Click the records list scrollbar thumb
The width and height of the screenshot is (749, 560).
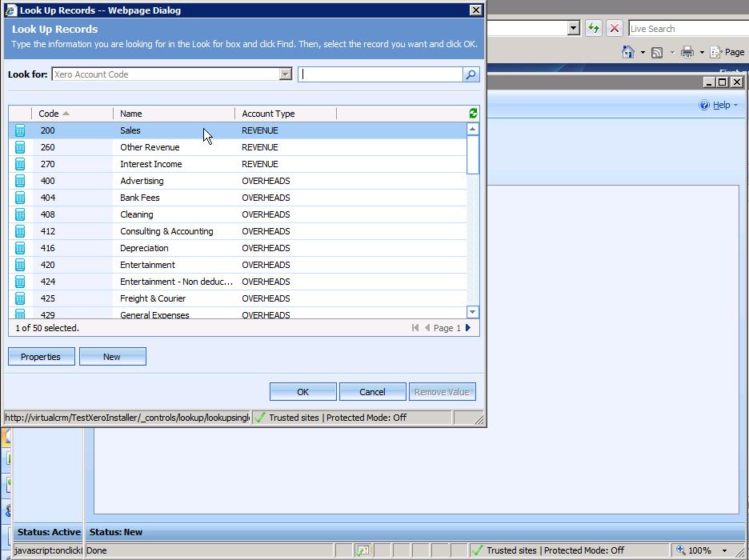coord(472,154)
